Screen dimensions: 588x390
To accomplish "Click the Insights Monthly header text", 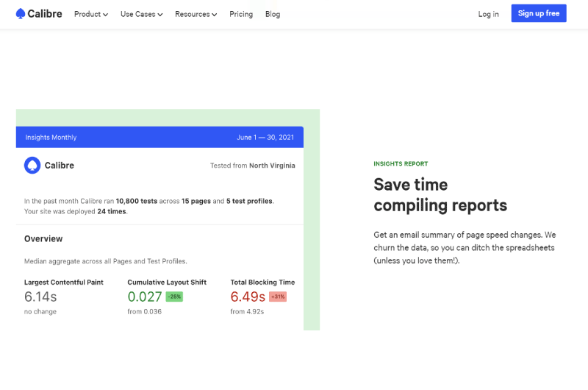I will click(x=51, y=138).
